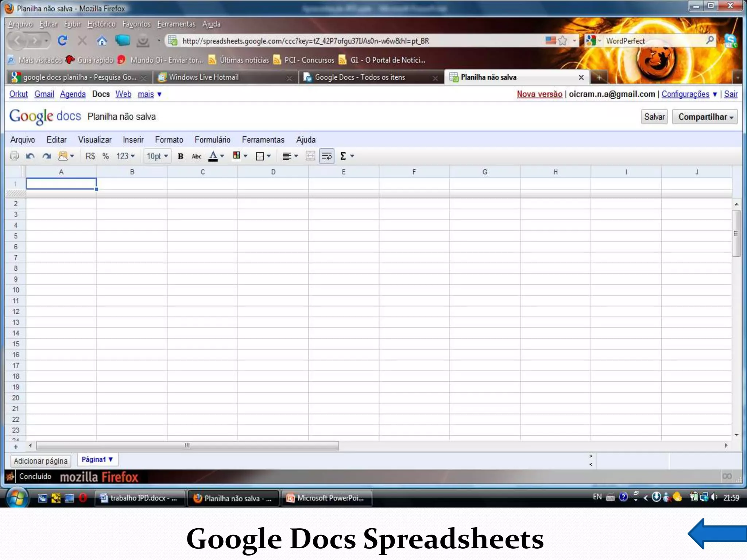Open the Formato menu
The height and width of the screenshot is (560, 747).
169,140
